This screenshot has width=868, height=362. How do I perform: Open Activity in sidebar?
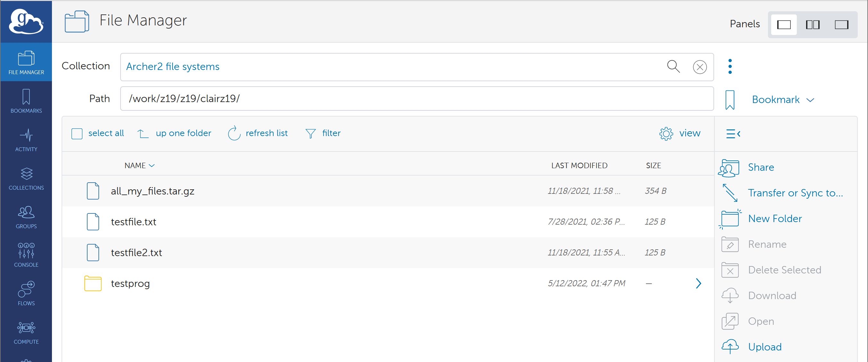(x=26, y=139)
